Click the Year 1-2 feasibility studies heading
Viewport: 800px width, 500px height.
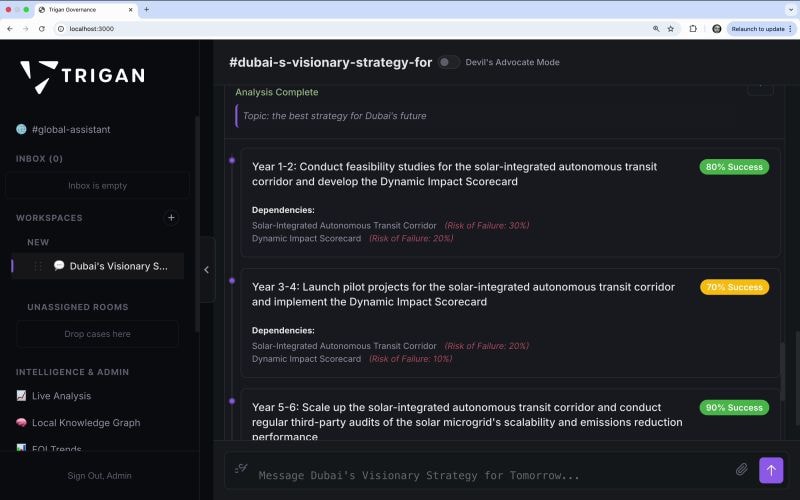tap(455, 174)
